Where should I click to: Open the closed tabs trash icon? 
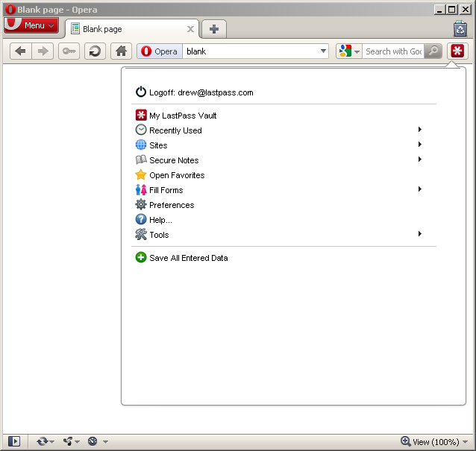click(x=460, y=28)
